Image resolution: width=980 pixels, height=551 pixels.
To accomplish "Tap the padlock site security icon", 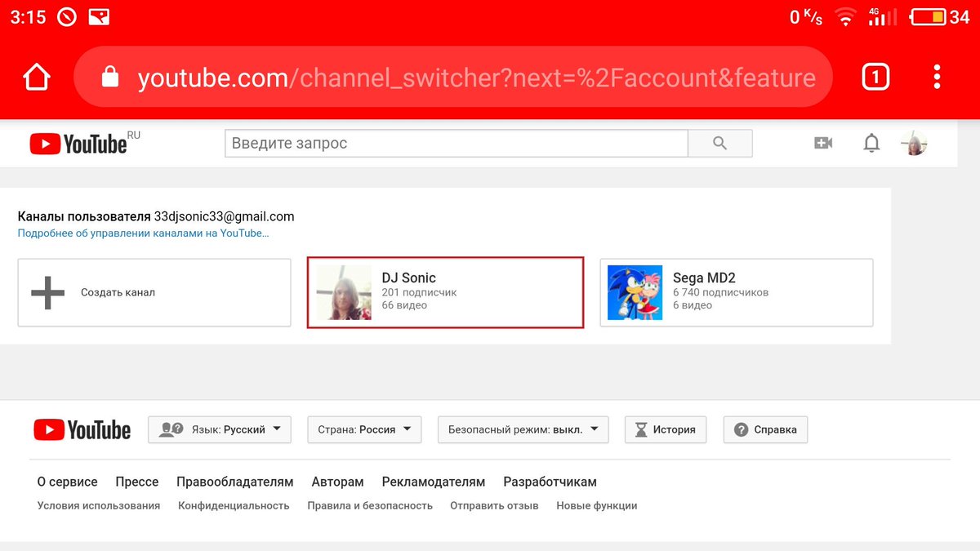I will pos(109,77).
